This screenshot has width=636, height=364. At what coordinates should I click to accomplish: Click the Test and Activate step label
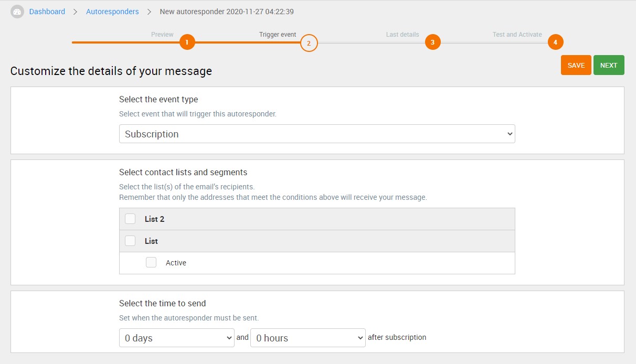pos(517,35)
